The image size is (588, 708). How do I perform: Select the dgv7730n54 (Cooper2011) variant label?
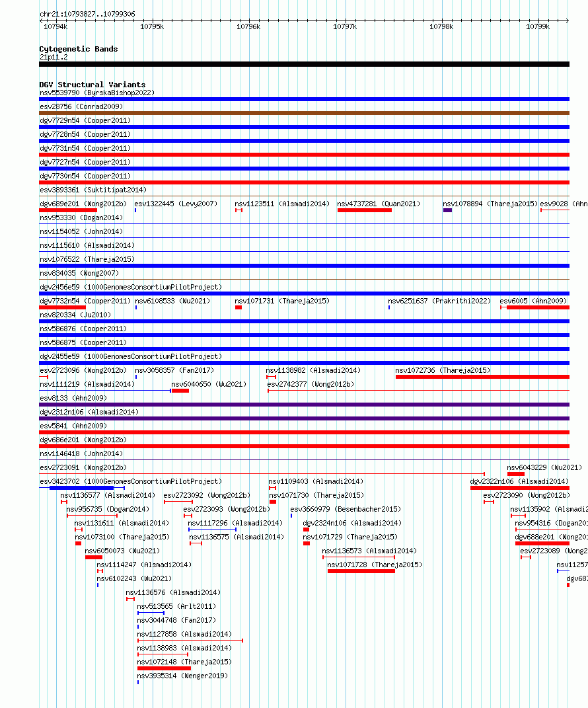(85, 176)
